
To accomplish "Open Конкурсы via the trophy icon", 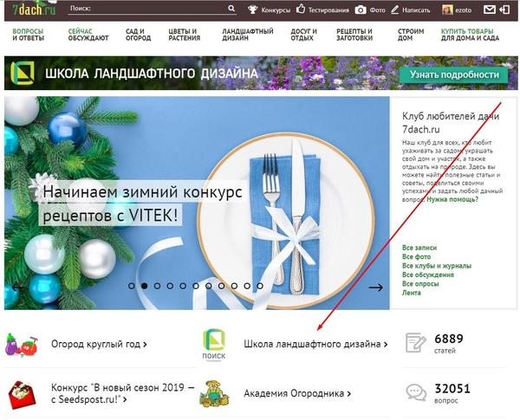I will point(253,10).
